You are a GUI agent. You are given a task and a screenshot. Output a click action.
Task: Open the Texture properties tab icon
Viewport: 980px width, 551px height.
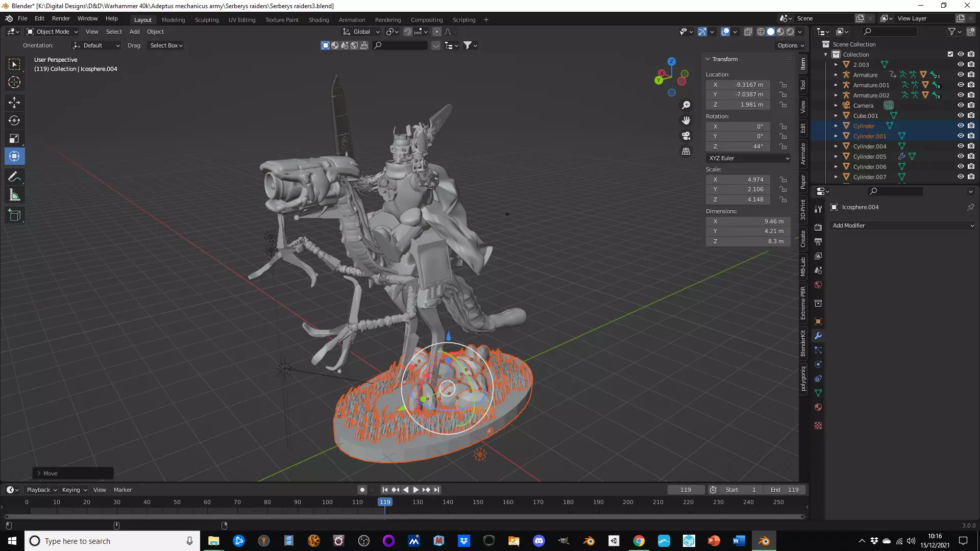(818, 425)
